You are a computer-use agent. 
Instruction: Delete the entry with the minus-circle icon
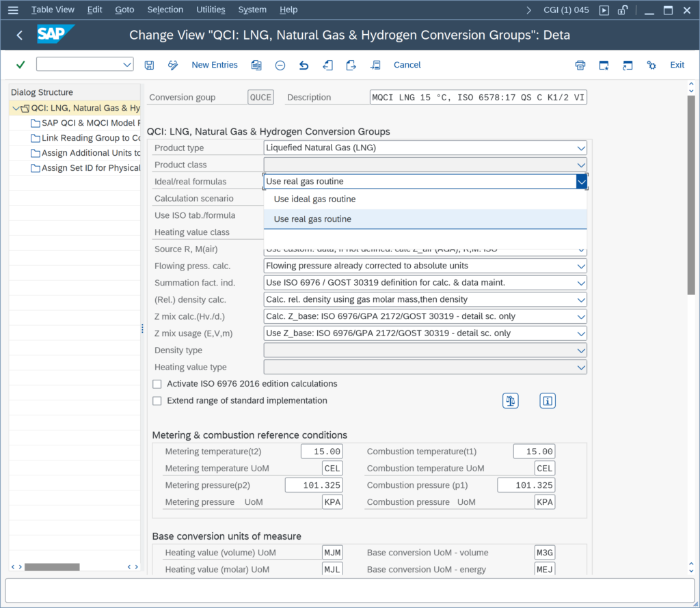[x=280, y=66]
